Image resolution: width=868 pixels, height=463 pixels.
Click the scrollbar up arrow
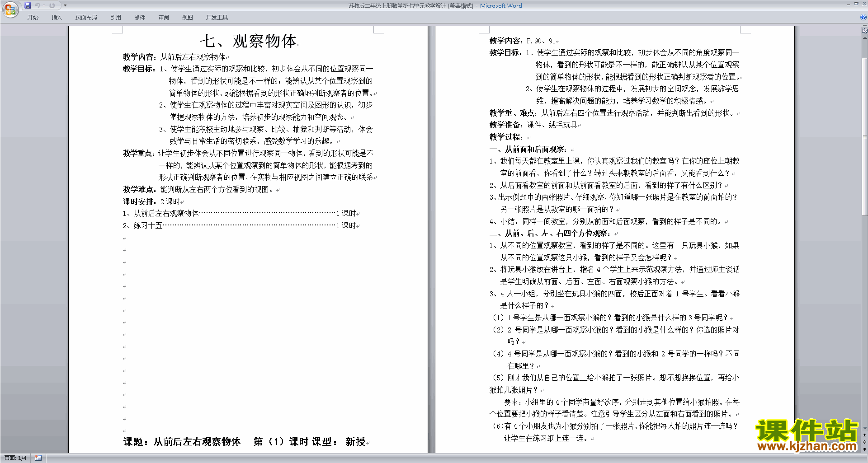click(865, 38)
